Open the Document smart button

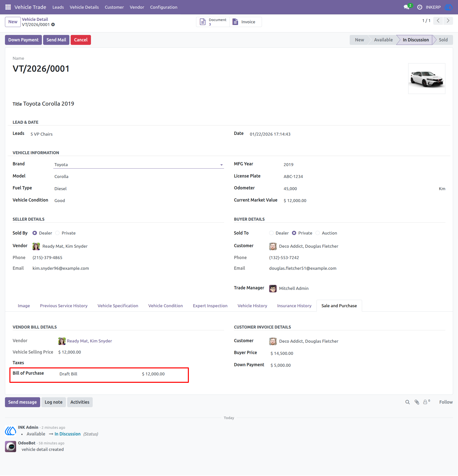(213, 22)
